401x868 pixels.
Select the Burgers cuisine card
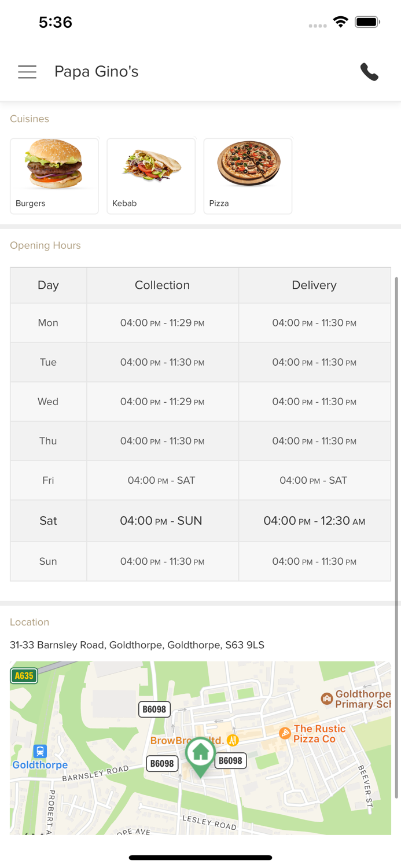[54, 176]
